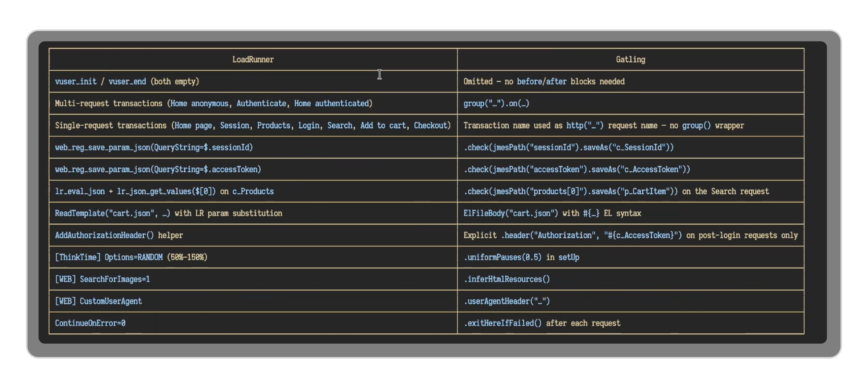Click the Multi-request transactions cell
Image resolution: width=868 pixels, height=388 pixels.
(213, 103)
